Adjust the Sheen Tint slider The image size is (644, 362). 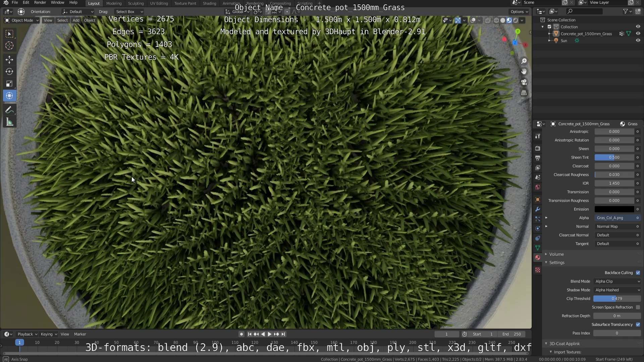pos(614,158)
